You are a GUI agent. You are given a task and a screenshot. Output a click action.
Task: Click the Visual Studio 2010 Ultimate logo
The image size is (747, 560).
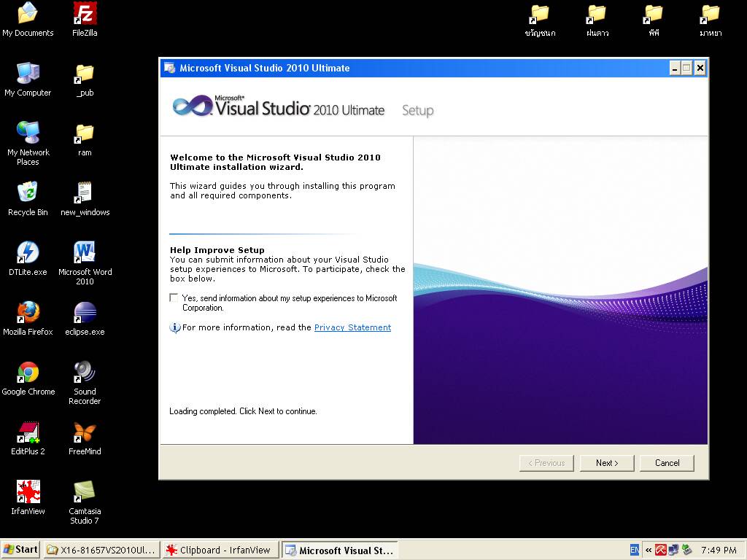(x=278, y=106)
